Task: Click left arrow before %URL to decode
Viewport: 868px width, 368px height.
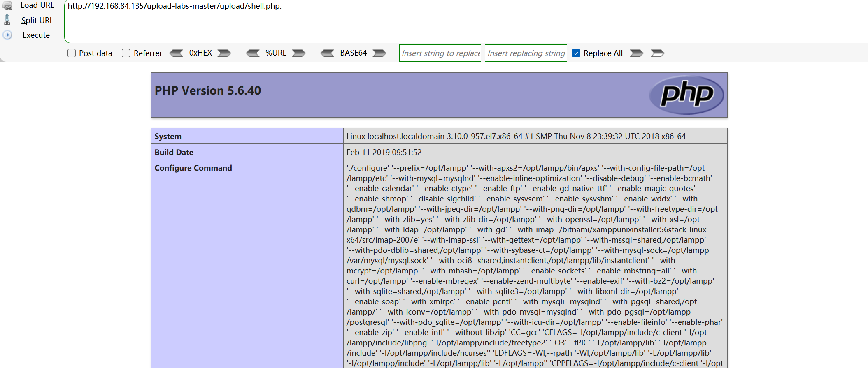Action: (x=253, y=53)
